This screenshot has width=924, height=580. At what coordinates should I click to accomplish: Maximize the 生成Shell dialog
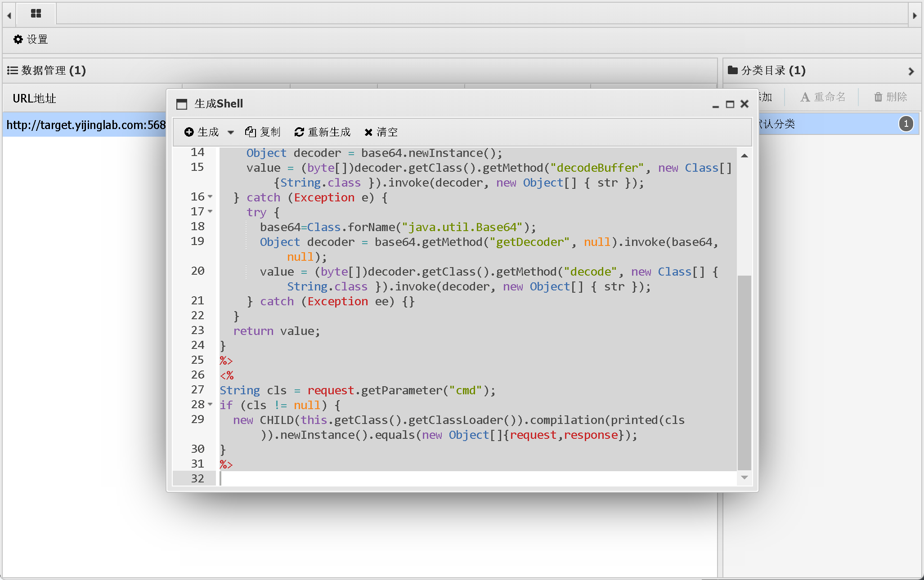(x=730, y=104)
